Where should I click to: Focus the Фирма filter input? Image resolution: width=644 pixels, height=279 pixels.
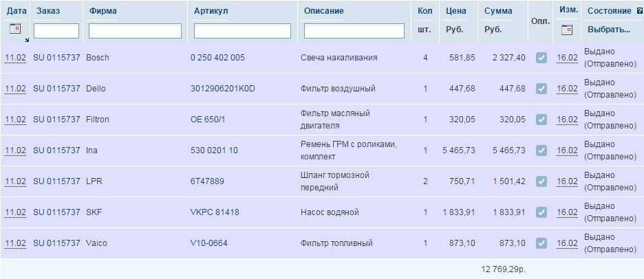pyautogui.click(x=135, y=31)
